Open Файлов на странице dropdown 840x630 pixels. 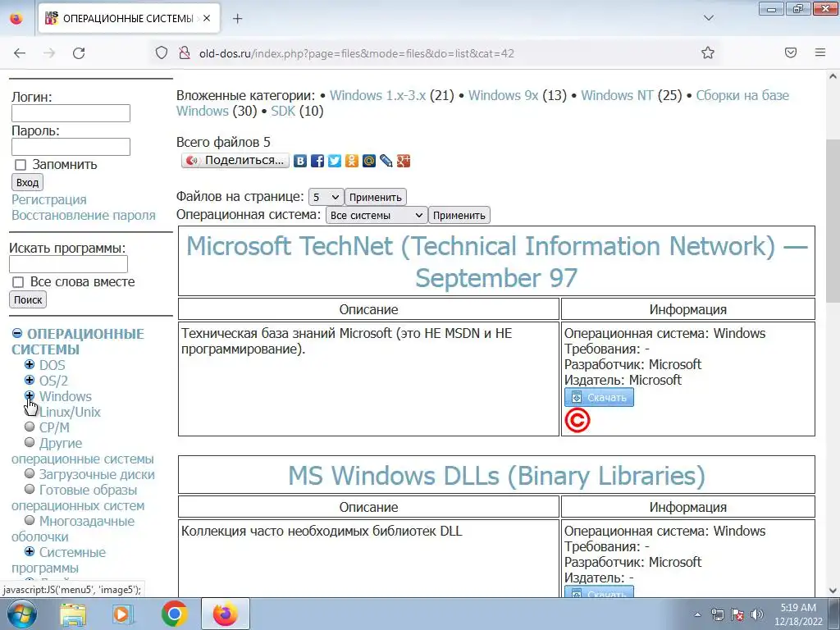coord(326,197)
